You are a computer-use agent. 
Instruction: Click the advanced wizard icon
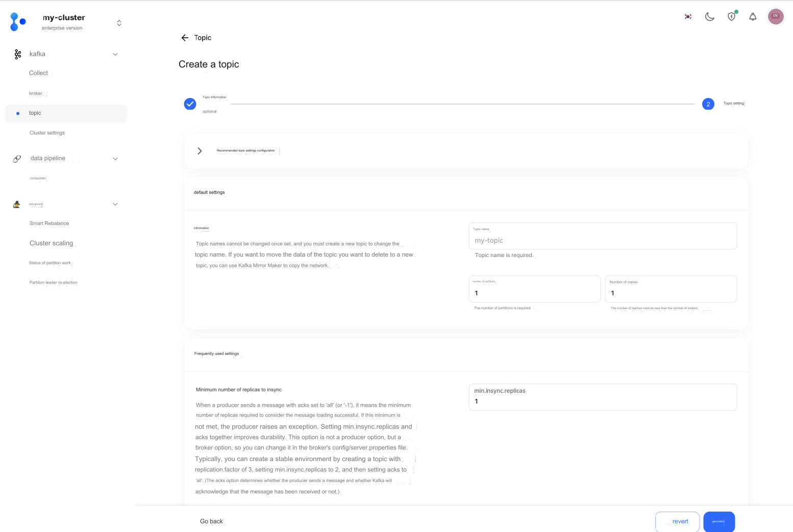[x=17, y=204]
